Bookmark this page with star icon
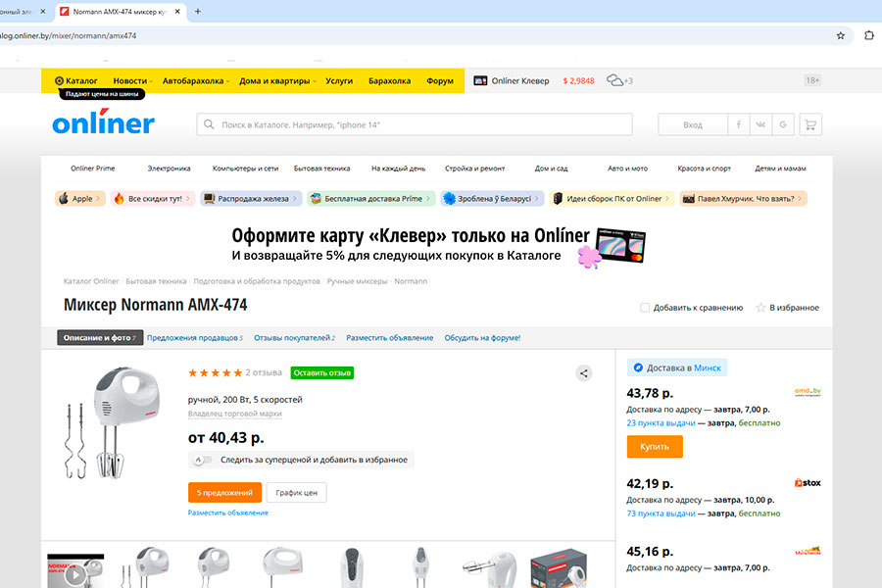 coord(840,35)
